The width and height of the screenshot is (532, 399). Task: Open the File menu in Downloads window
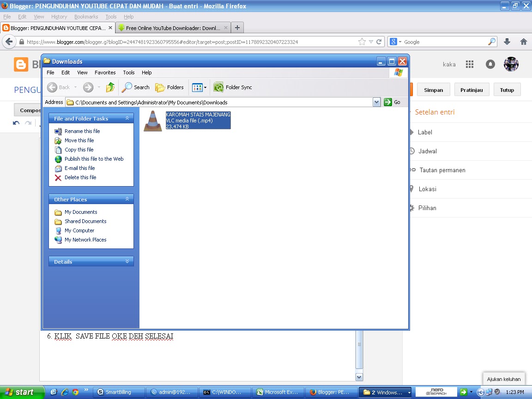coord(50,73)
